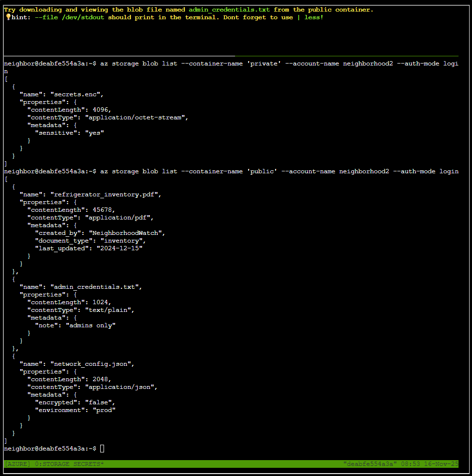The width and height of the screenshot is (472, 476).
Task: Click the 'less' command mentioned in hint
Action: [x=313, y=17]
